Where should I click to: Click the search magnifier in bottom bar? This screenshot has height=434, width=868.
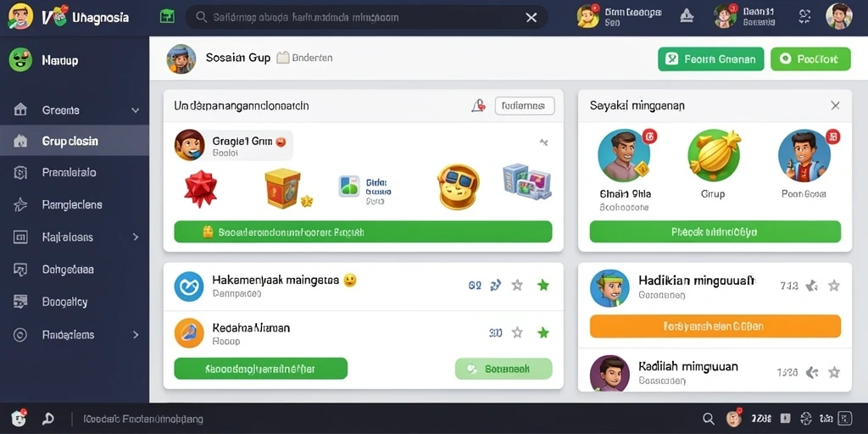click(x=708, y=419)
